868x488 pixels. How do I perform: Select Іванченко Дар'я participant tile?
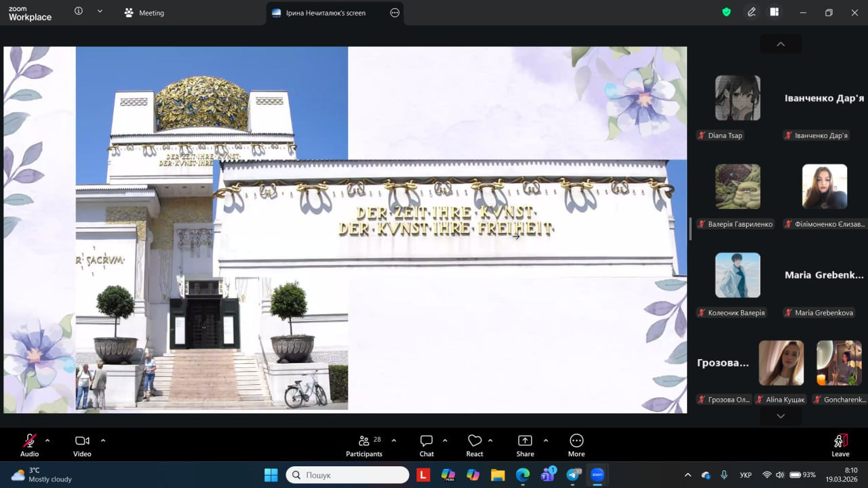coord(824,98)
